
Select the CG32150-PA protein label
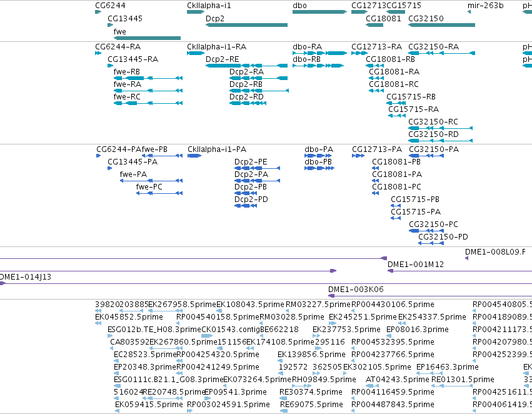point(434,149)
